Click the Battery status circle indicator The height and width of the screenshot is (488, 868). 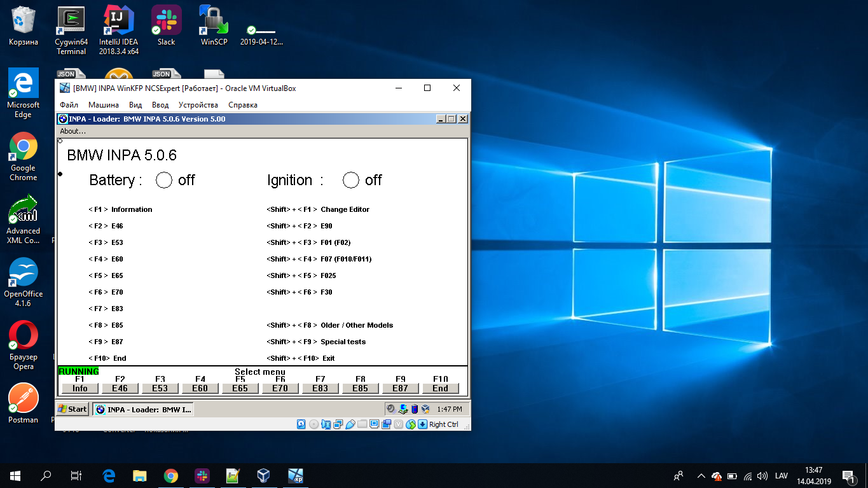pyautogui.click(x=164, y=180)
